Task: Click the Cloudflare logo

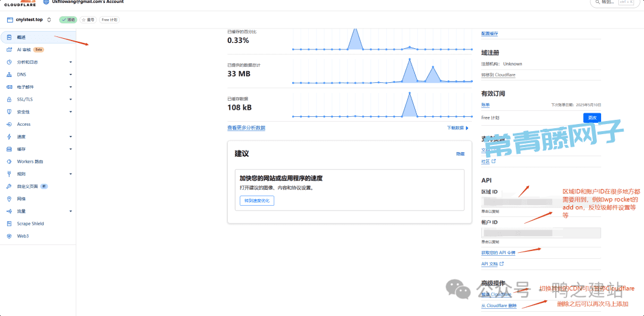Action: click(20, 4)
